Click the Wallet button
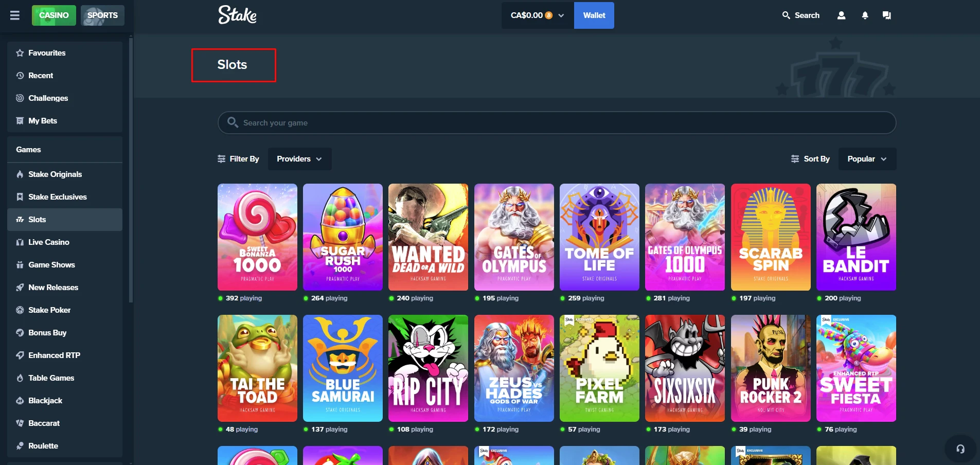Image resolution: width=980 pixels, height=465 pixels. [594, 15]
